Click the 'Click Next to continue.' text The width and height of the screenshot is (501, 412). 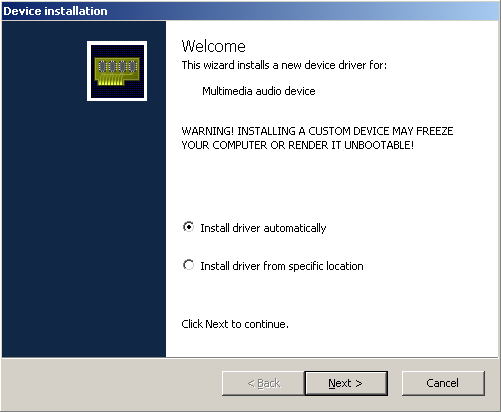235,324
